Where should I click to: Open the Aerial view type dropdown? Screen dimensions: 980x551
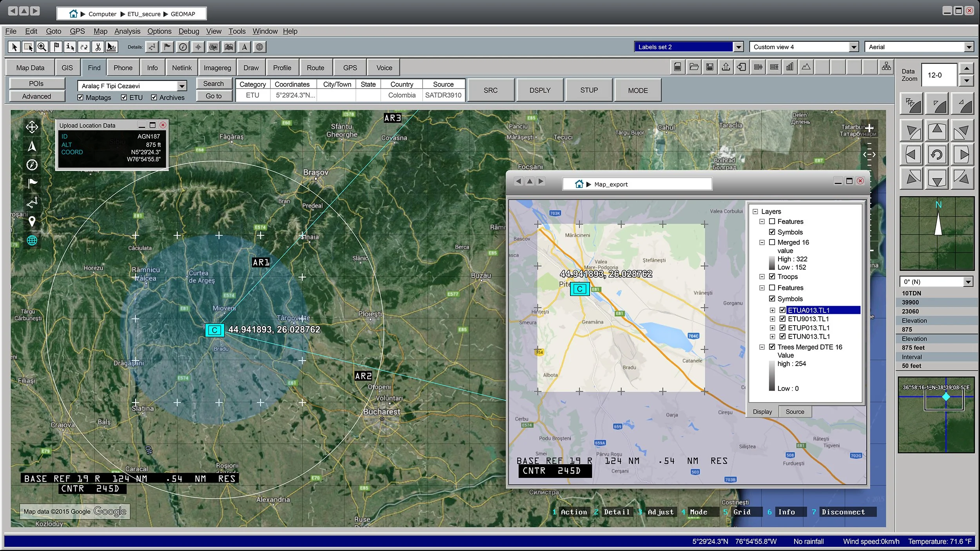click(969, 47)
